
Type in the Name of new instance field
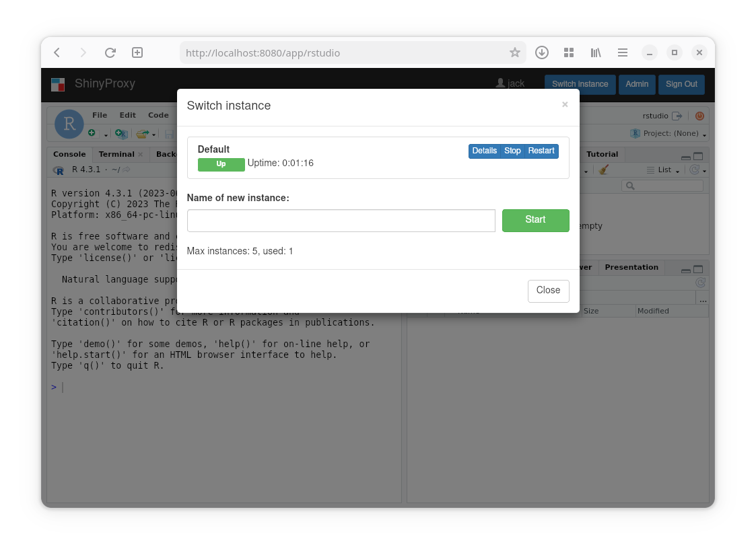(x=341, y=221)
